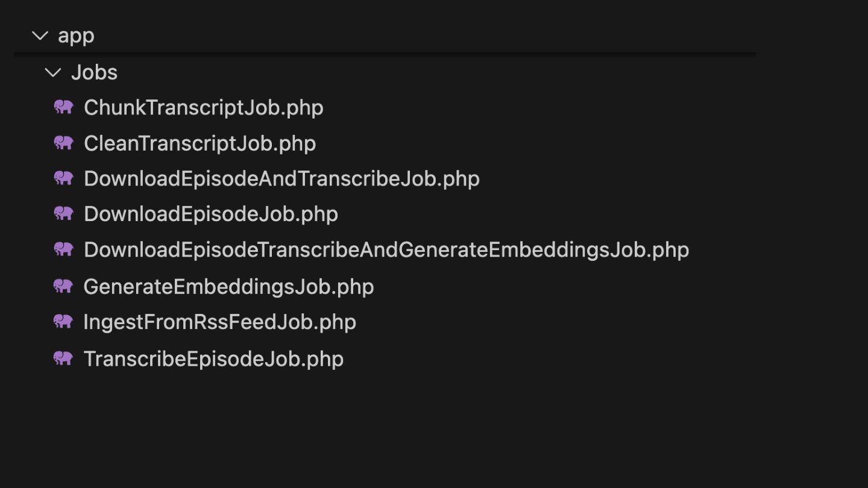Click the PHP icon next to CleanTranscriptJob.php

(x=63, y=143)
